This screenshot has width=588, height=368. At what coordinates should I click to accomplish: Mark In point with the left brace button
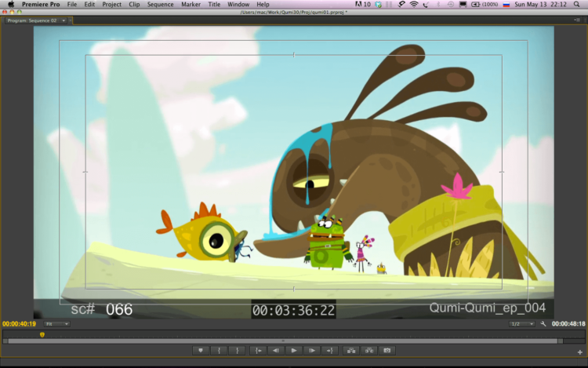219,351
